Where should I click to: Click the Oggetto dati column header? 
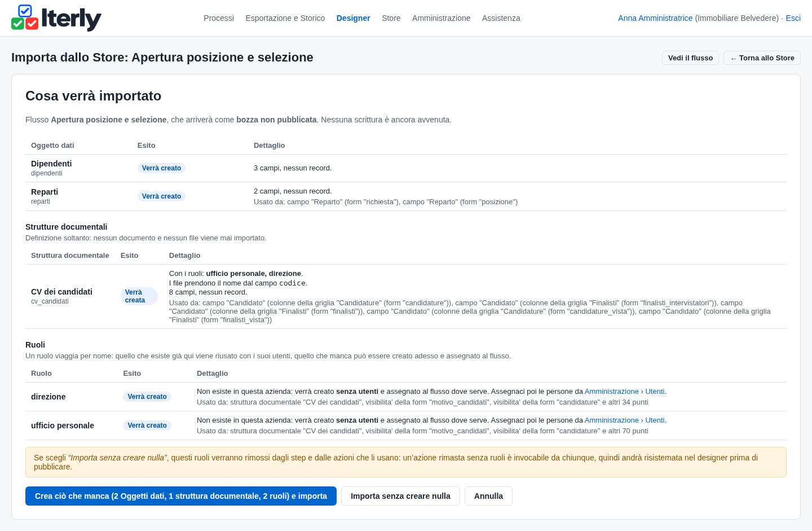(x=52, y=146)
